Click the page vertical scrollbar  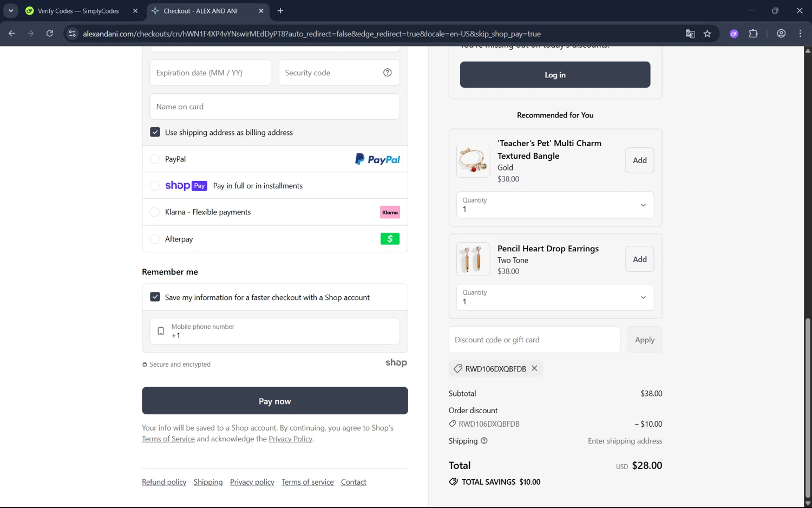808,407
